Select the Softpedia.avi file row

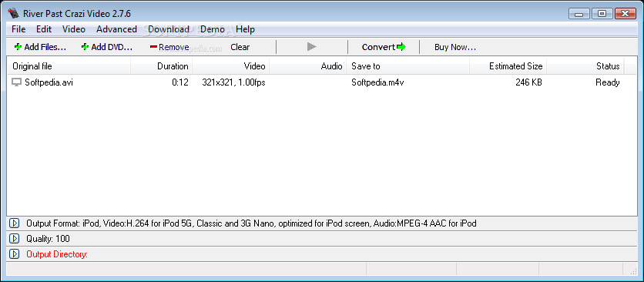[x=316, y=82]
